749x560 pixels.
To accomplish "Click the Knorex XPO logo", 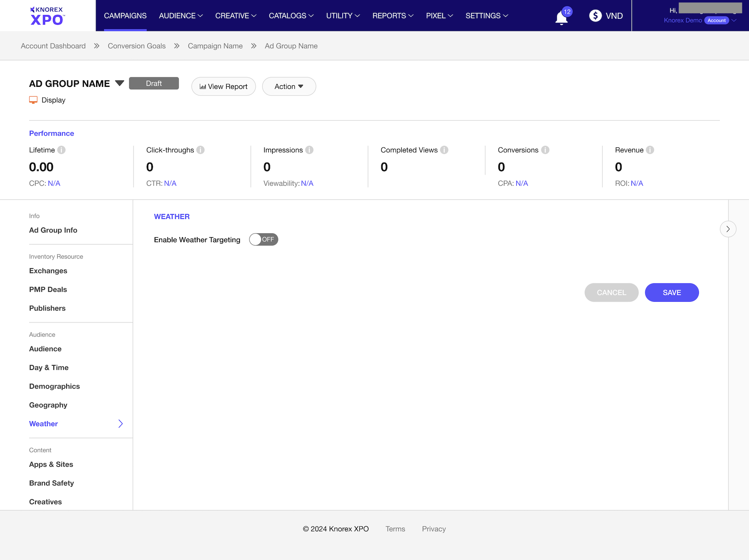I will tap(47, 16).
